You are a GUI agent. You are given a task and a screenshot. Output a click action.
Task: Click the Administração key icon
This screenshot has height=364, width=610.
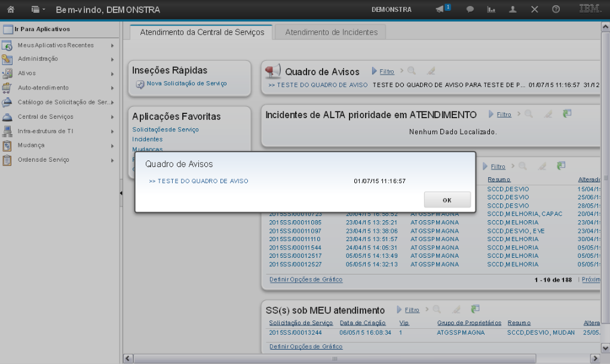point(7,59)
